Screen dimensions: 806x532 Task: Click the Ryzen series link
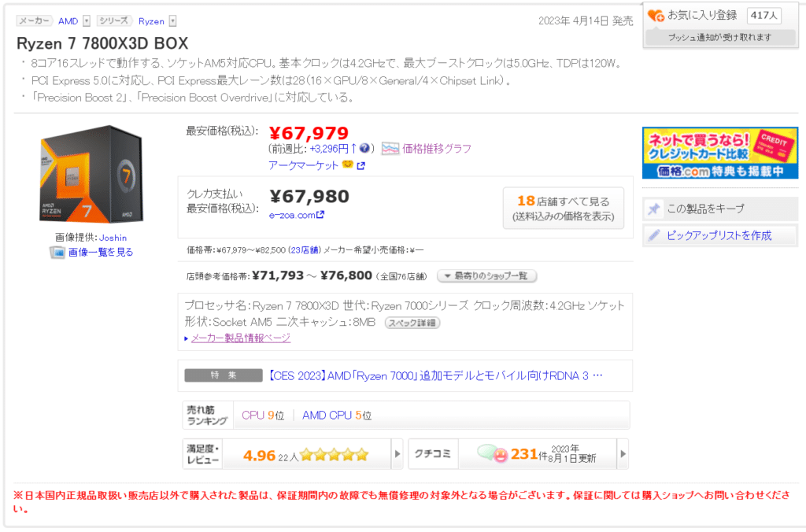151,21
